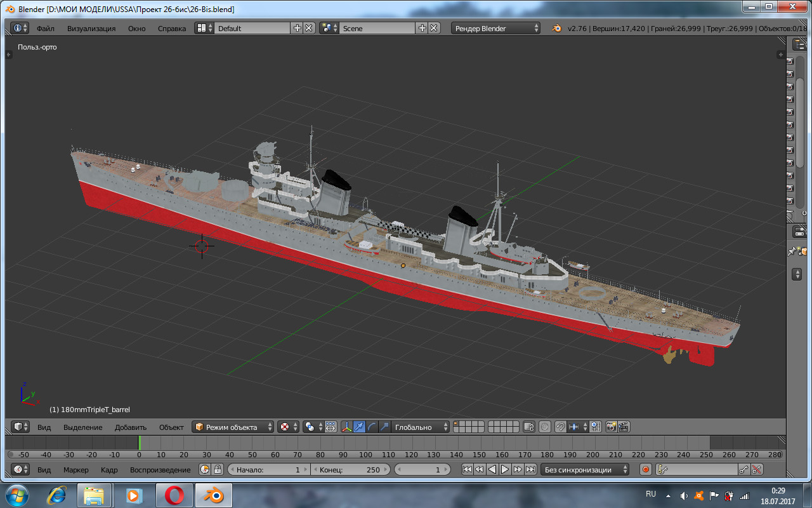
Task: Open the Режим объекта mode dropdown
Action: (x=233, y=427)
